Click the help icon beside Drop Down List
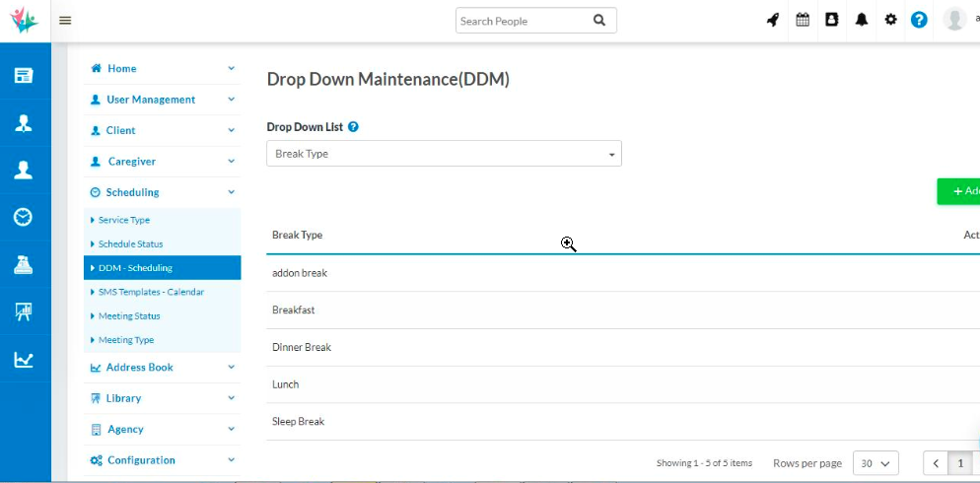The width and height of the screenshot is (980, 483). (353, 127)
